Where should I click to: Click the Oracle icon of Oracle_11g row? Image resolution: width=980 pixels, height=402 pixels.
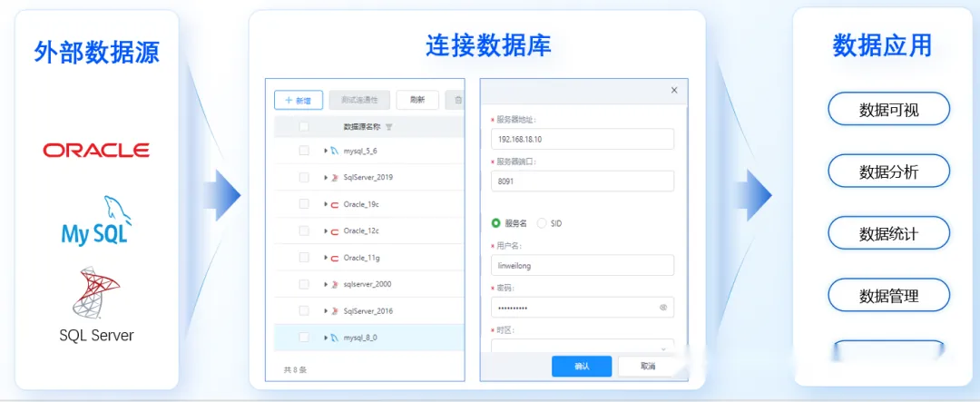coord(335,258)
